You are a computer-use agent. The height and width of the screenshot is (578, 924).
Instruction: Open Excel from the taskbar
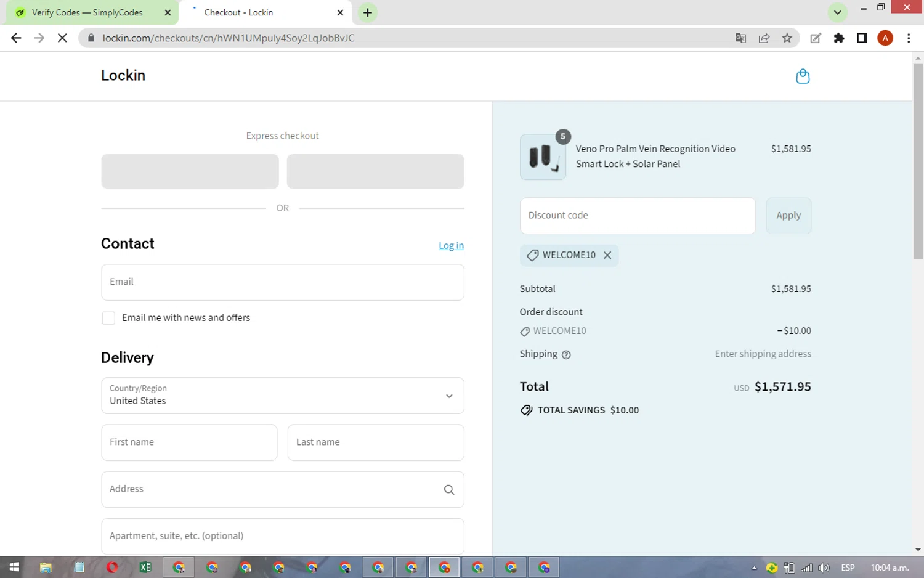click(x=145, y=568)
